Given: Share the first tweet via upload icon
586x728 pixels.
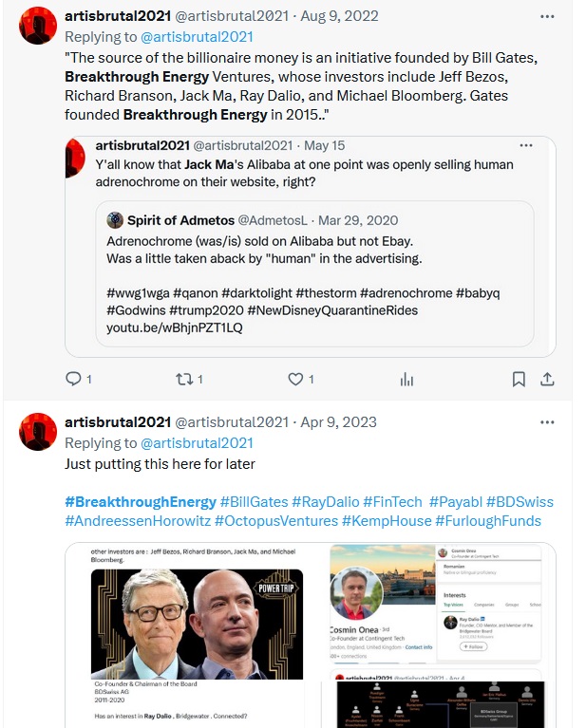Looking at the screenshot, I should point(547,380).
